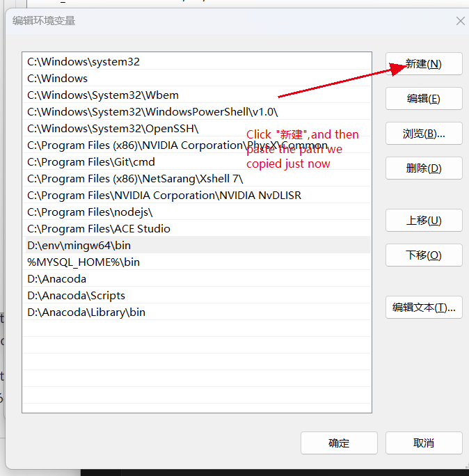
Task: Move entry up with 上移(U)
Action: point(424,221)
